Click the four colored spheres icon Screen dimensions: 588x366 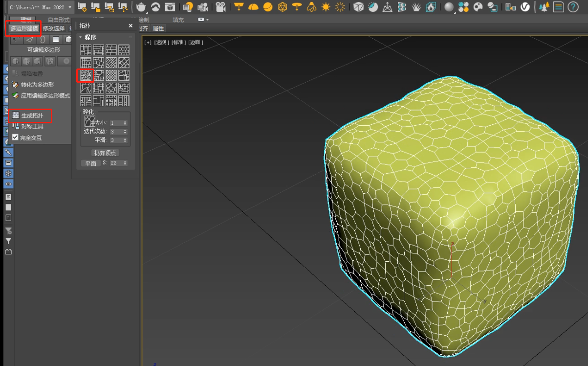tap(463, 7)
